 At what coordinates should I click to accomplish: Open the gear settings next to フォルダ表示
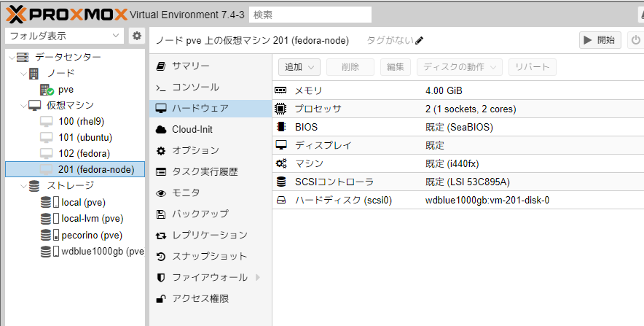(137, 36)
